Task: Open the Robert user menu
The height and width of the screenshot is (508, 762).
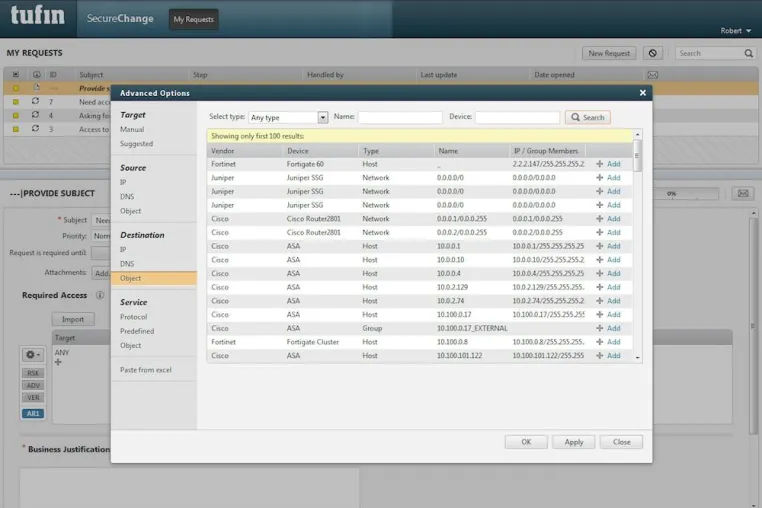Action: click(735, 31)
